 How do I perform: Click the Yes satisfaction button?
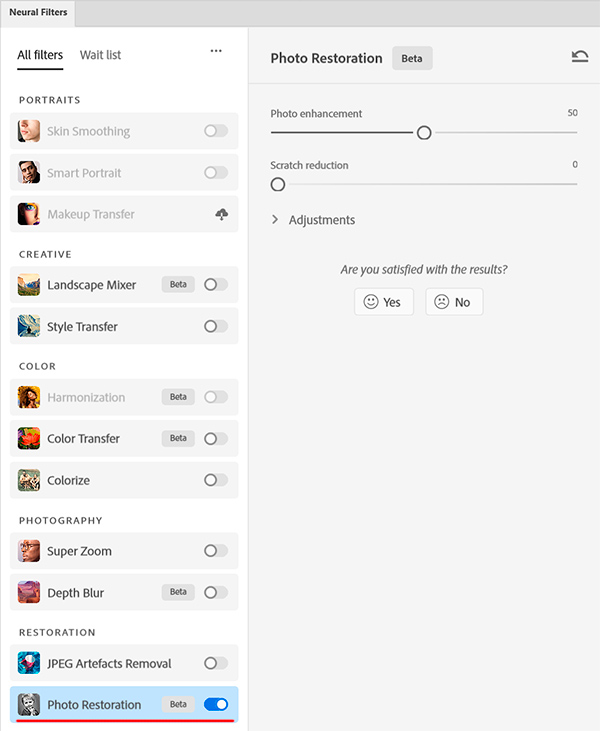(383, 302)
